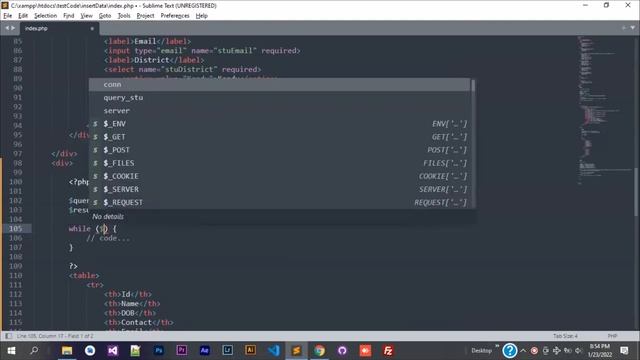
Task: Click the Desktop toolbar label
Action: pyautogui.click(x=482, y=351)
